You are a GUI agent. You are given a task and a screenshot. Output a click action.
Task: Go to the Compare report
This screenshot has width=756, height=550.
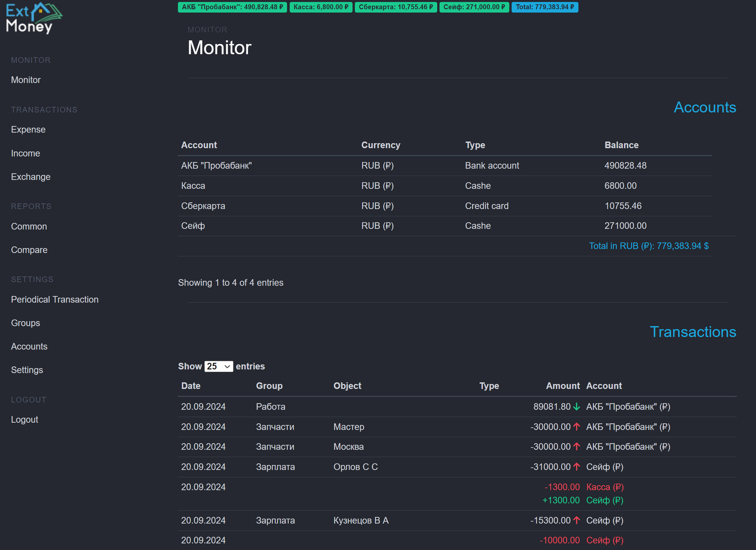(29, 250)
